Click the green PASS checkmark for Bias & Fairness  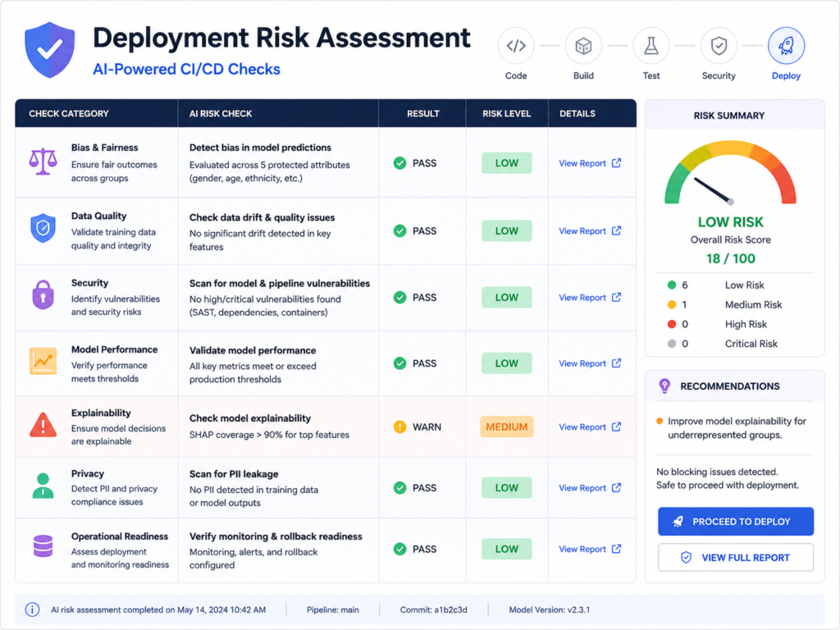point(399,163)
